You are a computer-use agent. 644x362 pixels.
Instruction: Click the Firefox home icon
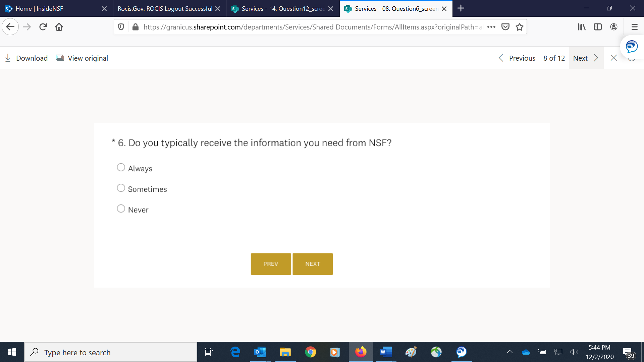pos(59,27)
